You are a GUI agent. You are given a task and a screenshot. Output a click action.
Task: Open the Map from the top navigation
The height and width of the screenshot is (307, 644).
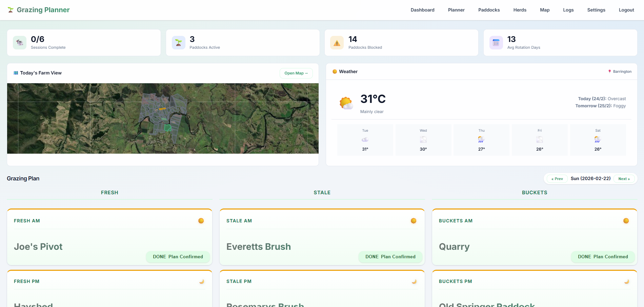(x=544, y=10)
